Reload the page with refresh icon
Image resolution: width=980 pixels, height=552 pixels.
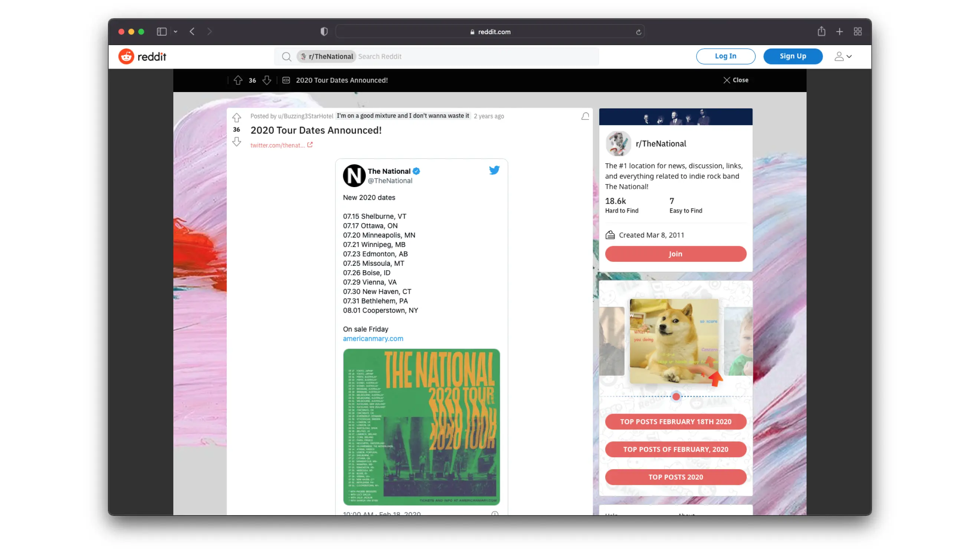pyautogui.click(x=638, y=32)
